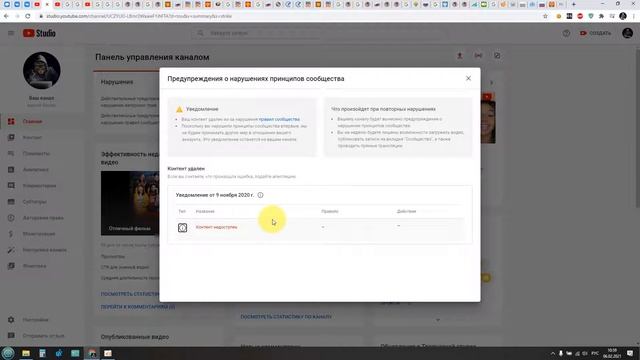Click the latest video thumbnail

[130, 203]
